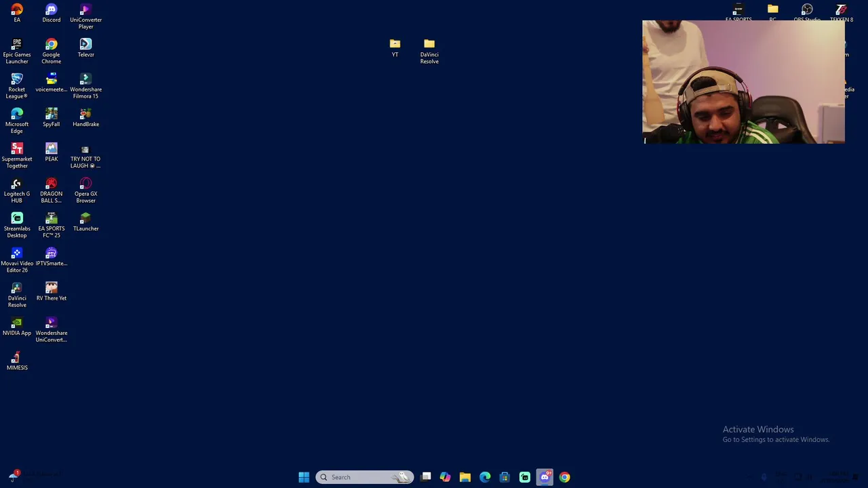This screenshot has height=488, width=868.
Task: Open Microsoft Edge from the taskbar
Action: [485, 477]
